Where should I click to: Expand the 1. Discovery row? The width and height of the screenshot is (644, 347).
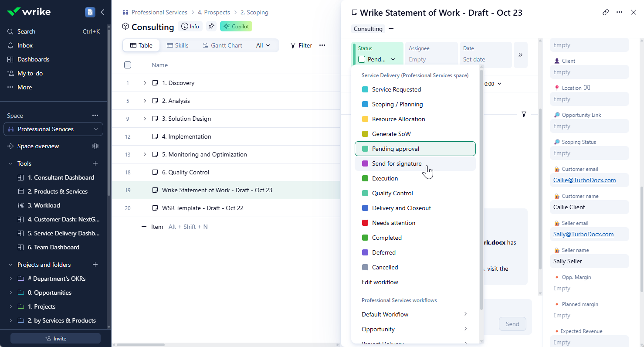tap(145, 83)
